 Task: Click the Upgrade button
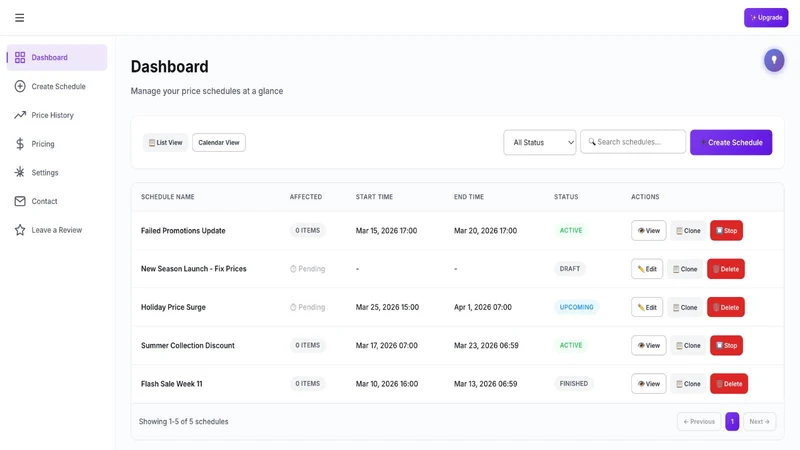click(x=766, y=17)
